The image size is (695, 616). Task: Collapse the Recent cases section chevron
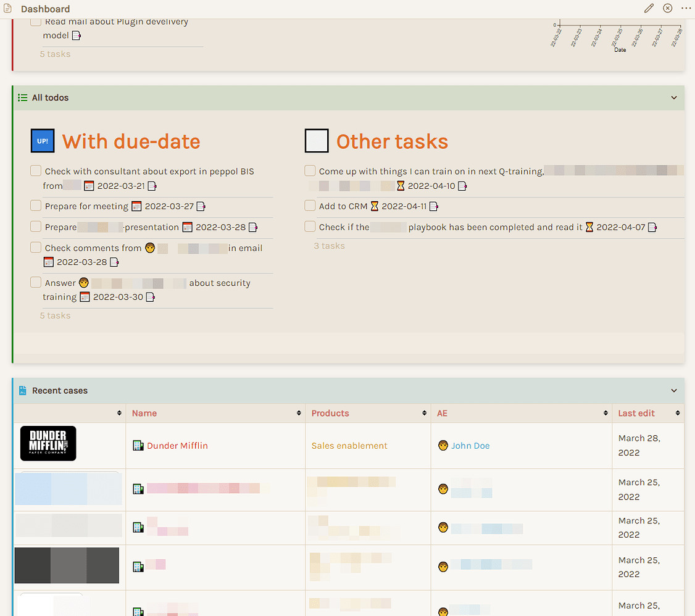tap(674, 390)
